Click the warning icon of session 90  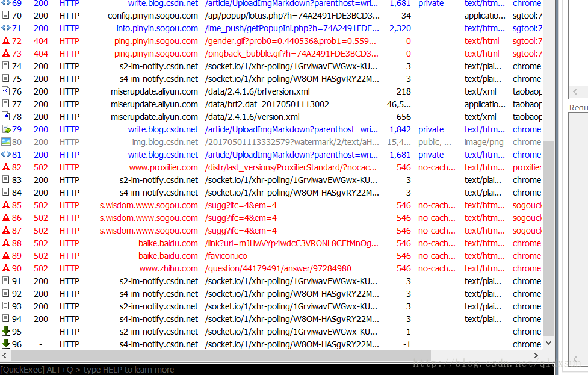click(5, 268)
